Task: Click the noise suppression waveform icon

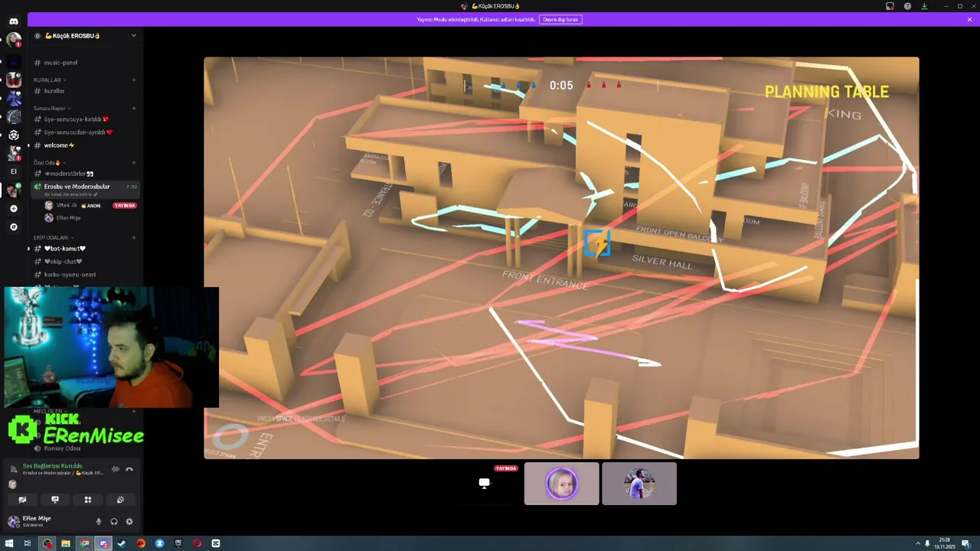Action: (116, 469)
